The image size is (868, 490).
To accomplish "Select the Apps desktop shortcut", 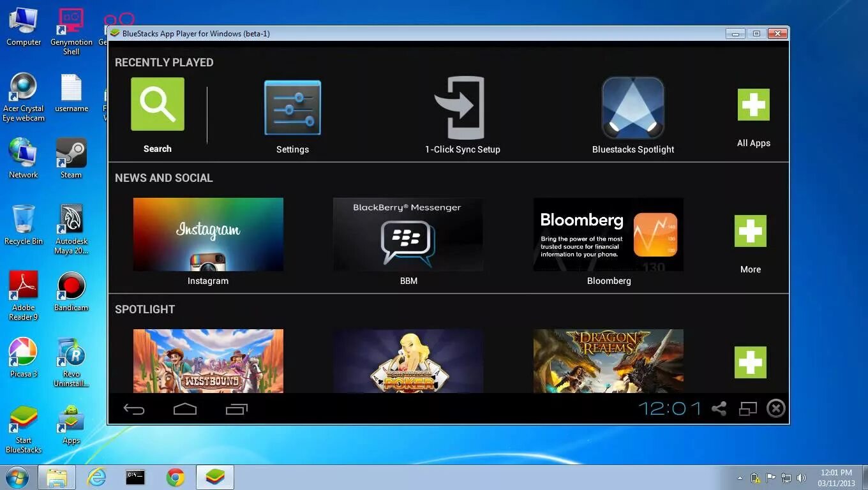I will (x=71, y=424).
